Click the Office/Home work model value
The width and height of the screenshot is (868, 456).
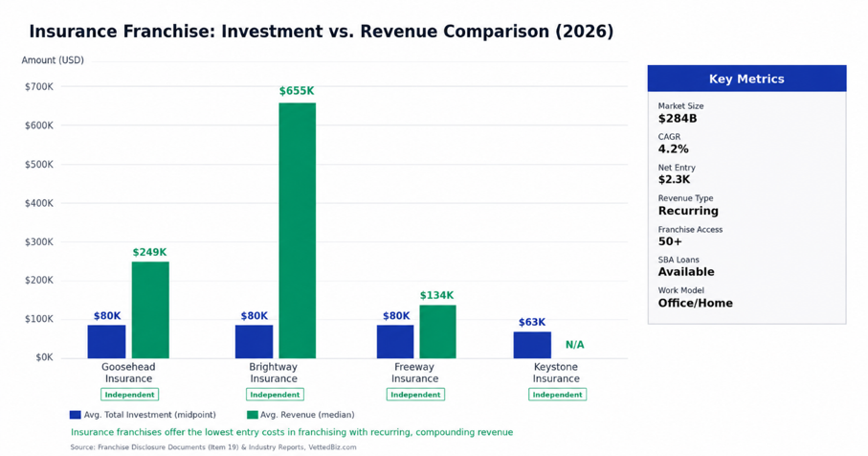(696, 303)
